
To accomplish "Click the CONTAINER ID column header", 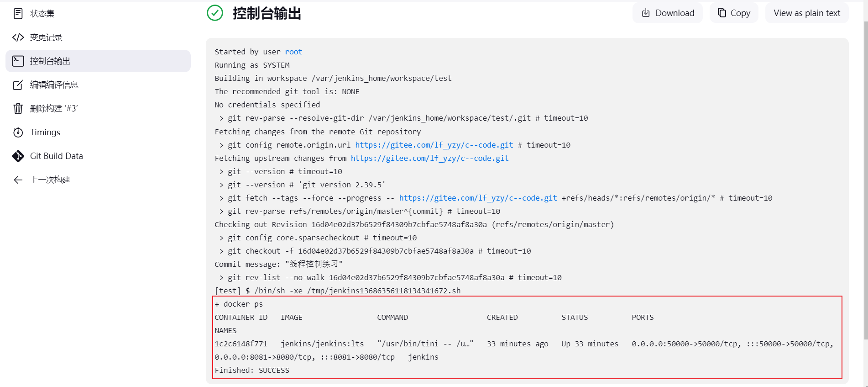I will tap(241, 318).
